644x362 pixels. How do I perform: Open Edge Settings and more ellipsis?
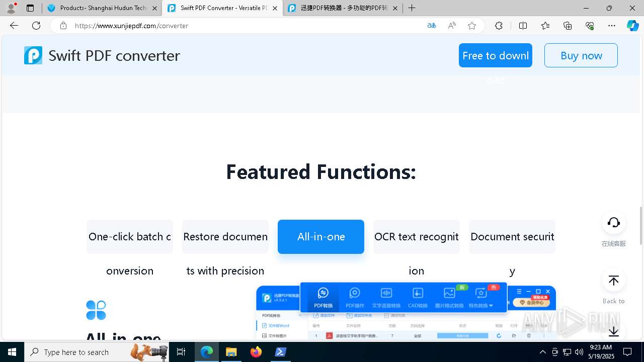pyautogui.click(x=612, y=26)
